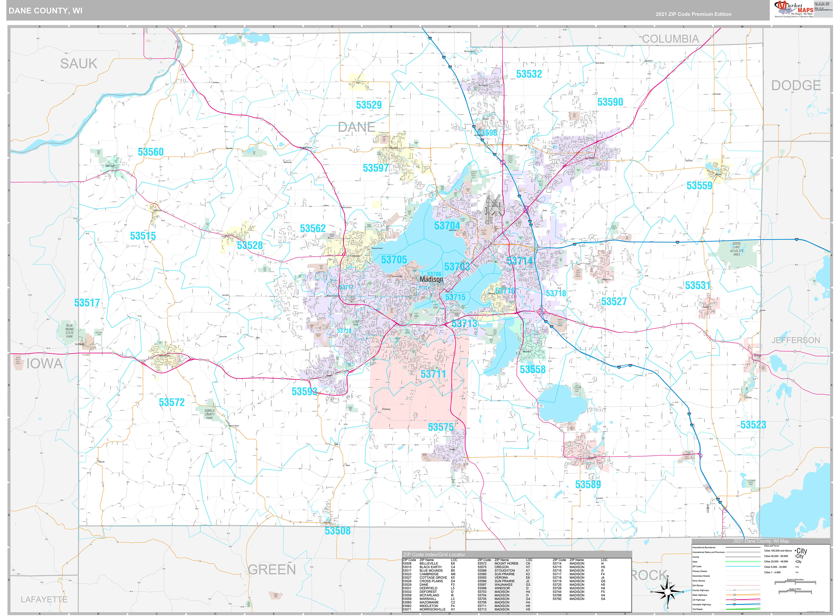The image size is (840, 616).
Task: Select the DANE COUNTY, WI title
Action: pos(45,10)
